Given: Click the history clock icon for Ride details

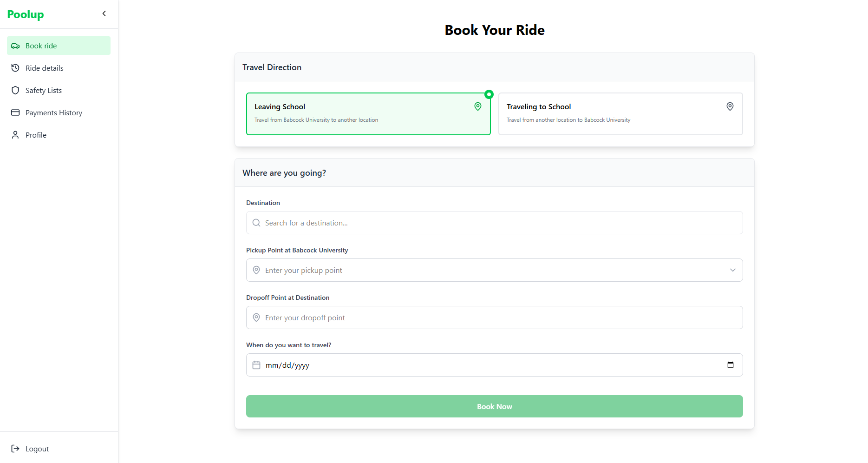Looking at the screenshot, I should pos(15,68).
